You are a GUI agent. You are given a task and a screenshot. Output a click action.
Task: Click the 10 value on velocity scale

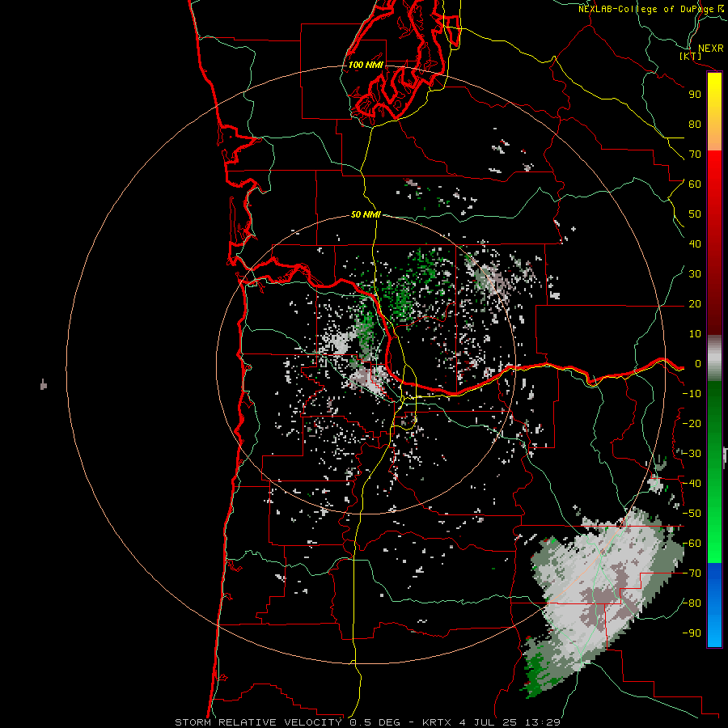(695, 334)
